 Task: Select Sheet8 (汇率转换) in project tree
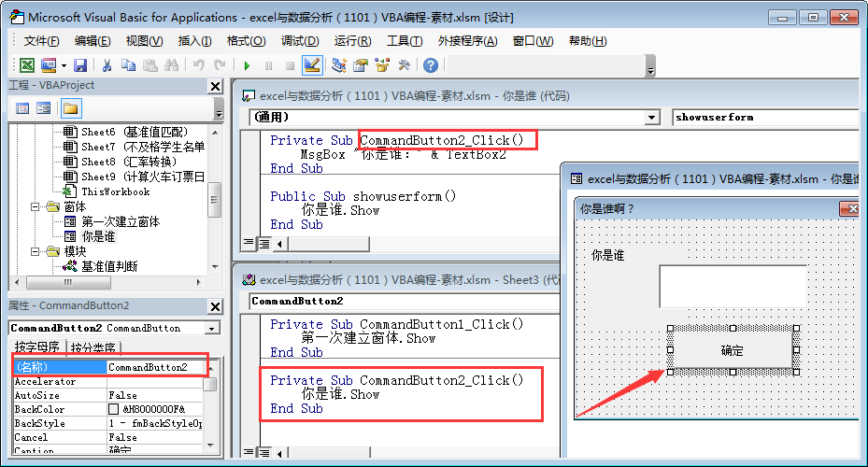pos(129,162)
